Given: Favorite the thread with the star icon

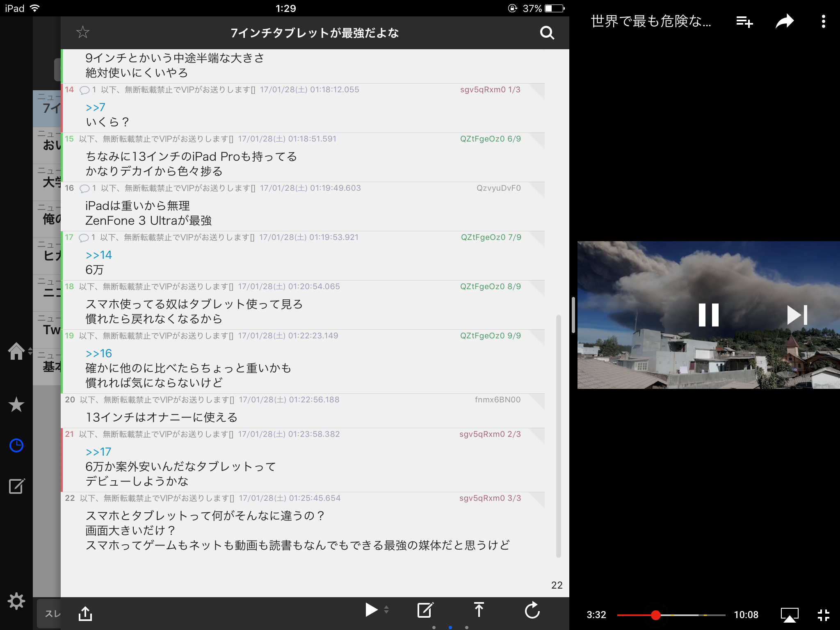Looking at the screenshot, I should (83, 32).
